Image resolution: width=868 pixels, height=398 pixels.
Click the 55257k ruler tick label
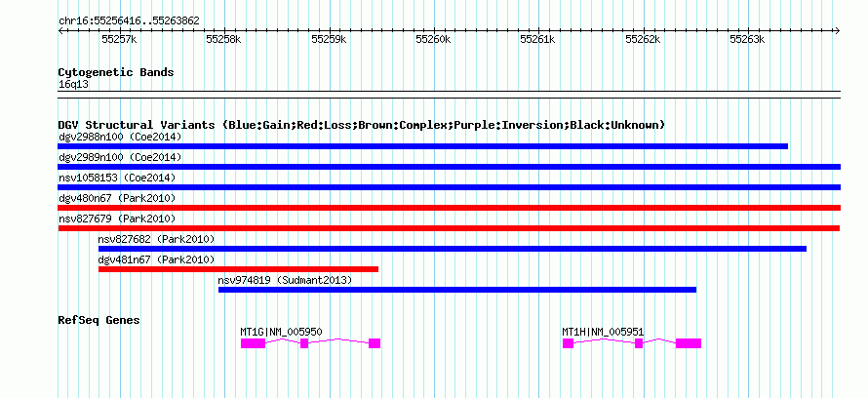120,40
